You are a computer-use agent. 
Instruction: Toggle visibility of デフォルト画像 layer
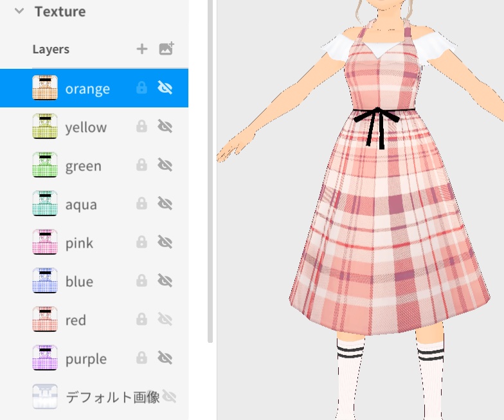point(169,396)
